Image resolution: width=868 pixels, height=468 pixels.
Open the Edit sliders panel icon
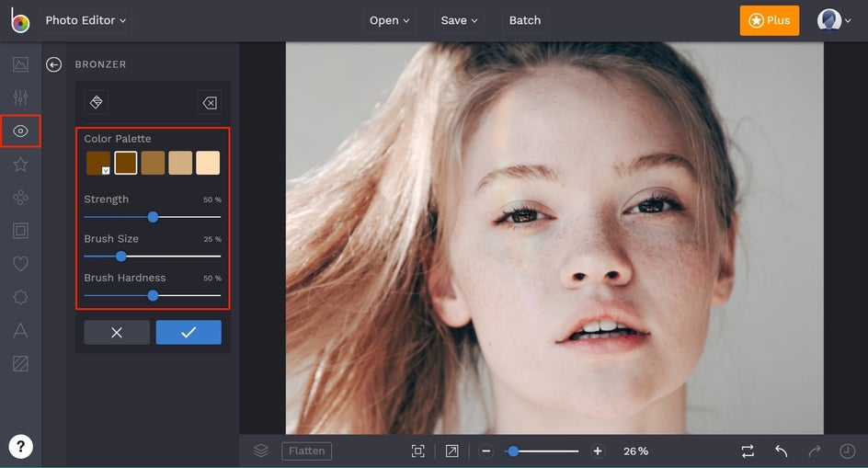coord(20,97)
